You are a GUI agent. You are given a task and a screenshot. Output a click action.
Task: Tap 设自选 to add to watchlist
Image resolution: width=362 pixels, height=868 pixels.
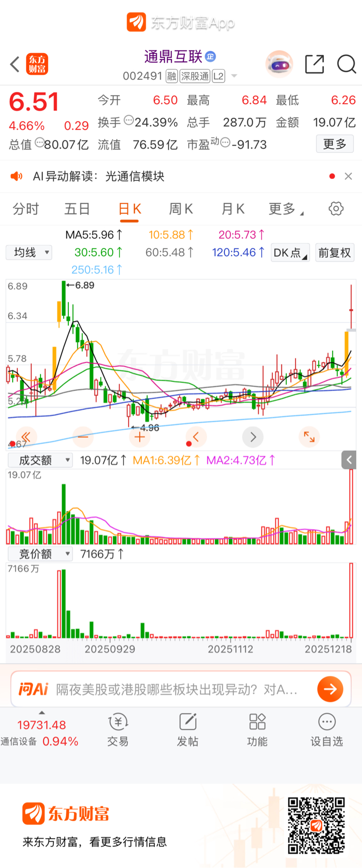click(x=327, y=730)
